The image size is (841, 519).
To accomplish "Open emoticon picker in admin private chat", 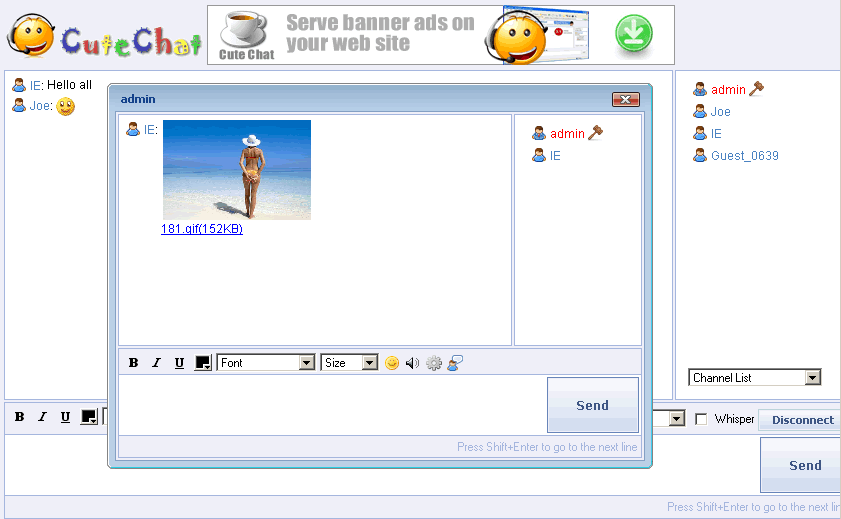I will click(392, 363).
